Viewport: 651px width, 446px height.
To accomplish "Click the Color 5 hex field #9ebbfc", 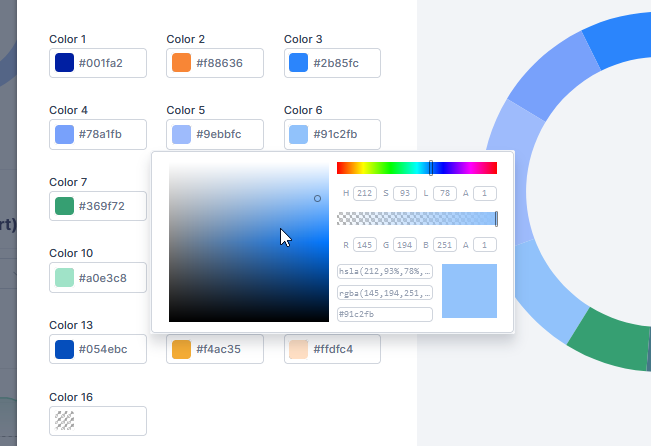I will click(227, 135).
